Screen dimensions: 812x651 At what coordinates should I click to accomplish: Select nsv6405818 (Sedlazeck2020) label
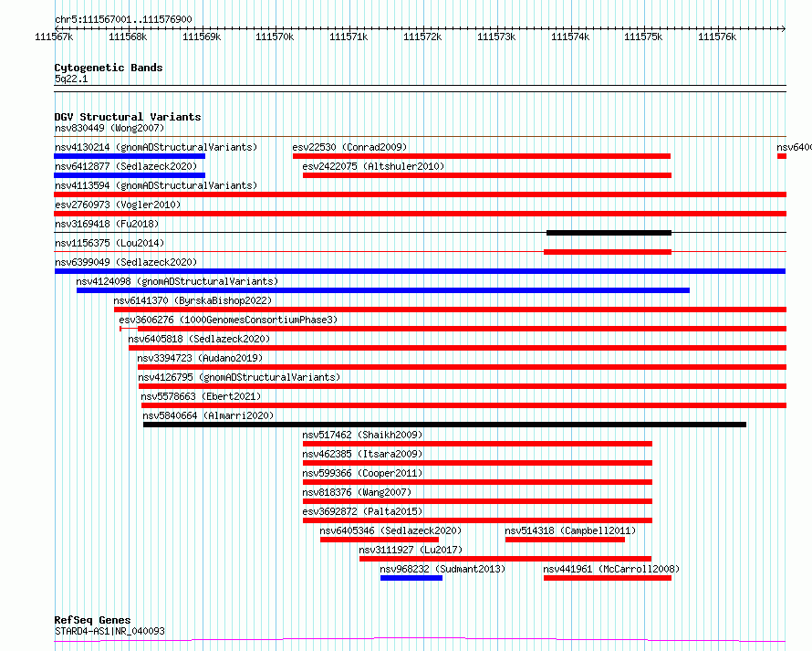point(200,339)
